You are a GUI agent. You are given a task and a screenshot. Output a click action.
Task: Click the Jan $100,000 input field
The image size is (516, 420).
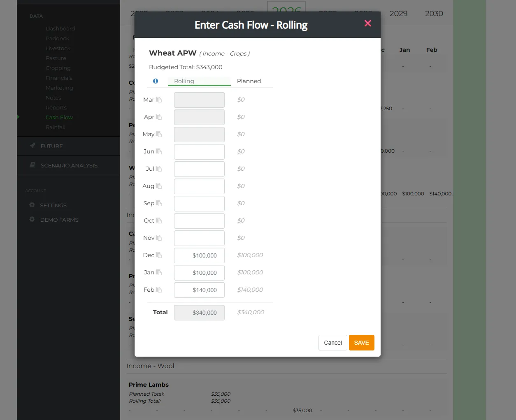pos(199,273)
